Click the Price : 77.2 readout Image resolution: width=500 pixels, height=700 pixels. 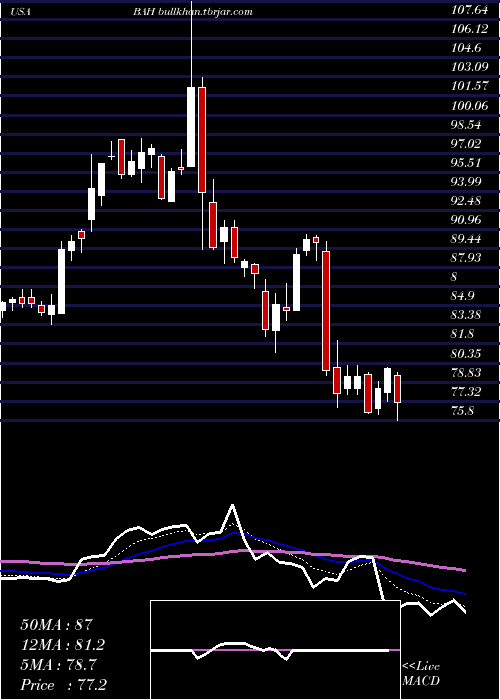coord(63,685)
